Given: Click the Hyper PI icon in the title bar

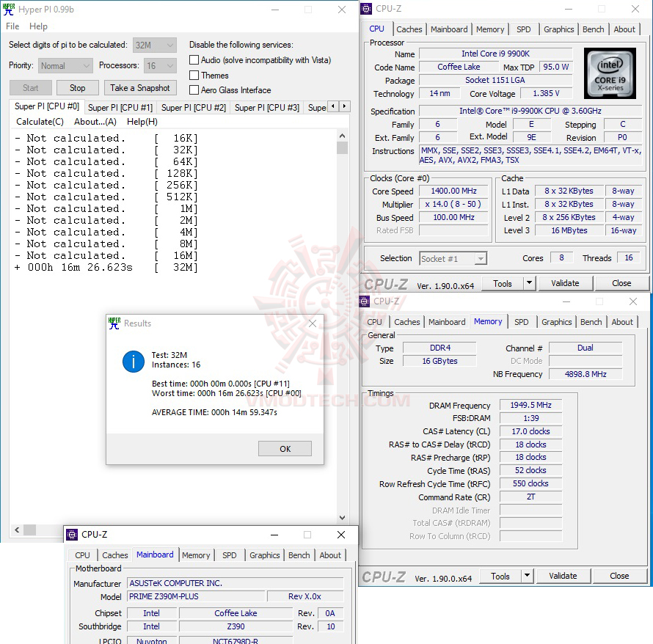Looking at the screenshot, I should [7, 9].
